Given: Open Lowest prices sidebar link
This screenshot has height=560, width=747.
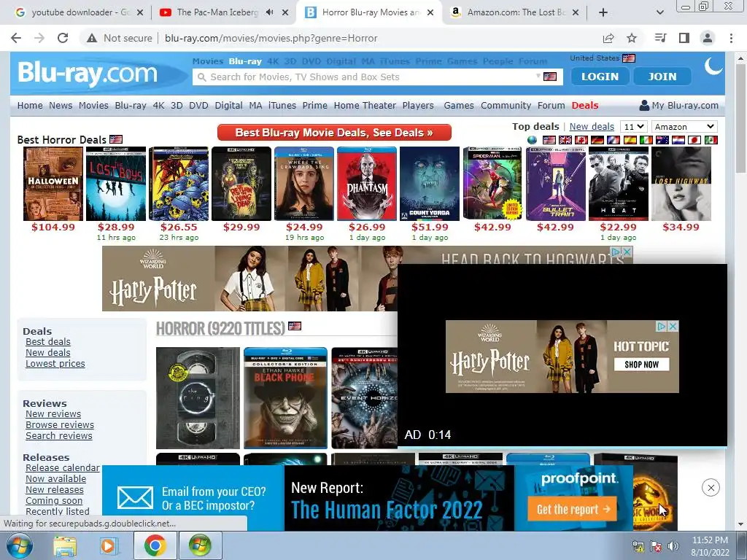Looking at the screenshot, I should point(55,364).
